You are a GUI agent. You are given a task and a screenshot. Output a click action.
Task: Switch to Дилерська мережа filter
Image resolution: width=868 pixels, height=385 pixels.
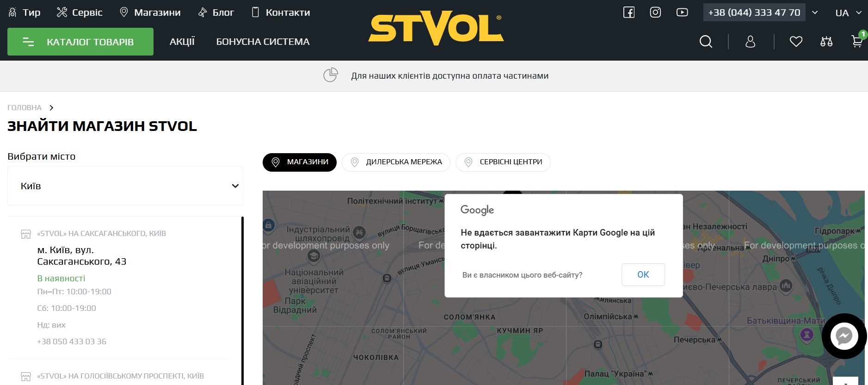click(x=396, y=162)
